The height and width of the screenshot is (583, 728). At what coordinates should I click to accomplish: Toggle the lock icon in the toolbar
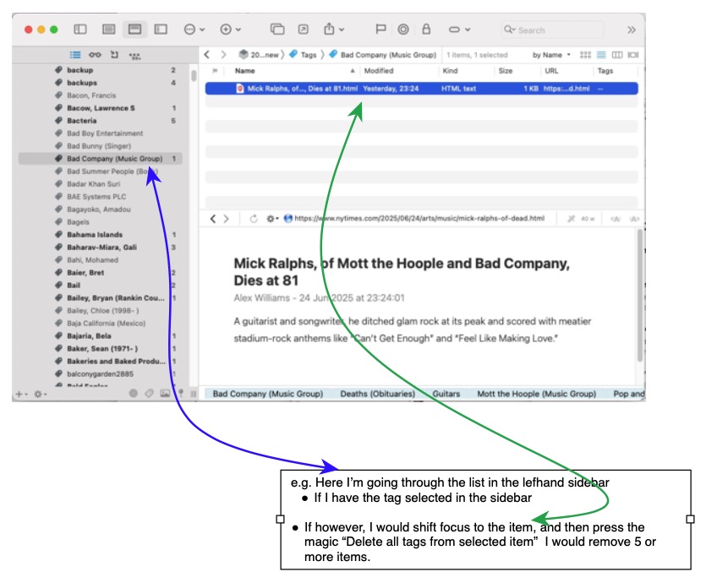point(426,30)
